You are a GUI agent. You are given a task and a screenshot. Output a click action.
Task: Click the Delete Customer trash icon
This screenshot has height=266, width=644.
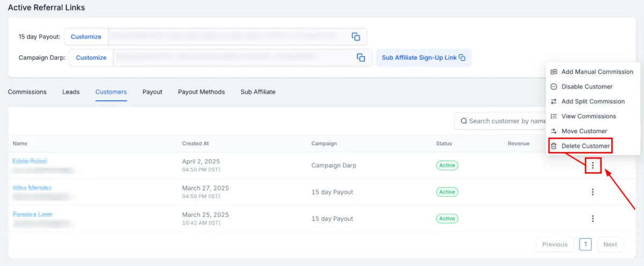coord(554,146)
